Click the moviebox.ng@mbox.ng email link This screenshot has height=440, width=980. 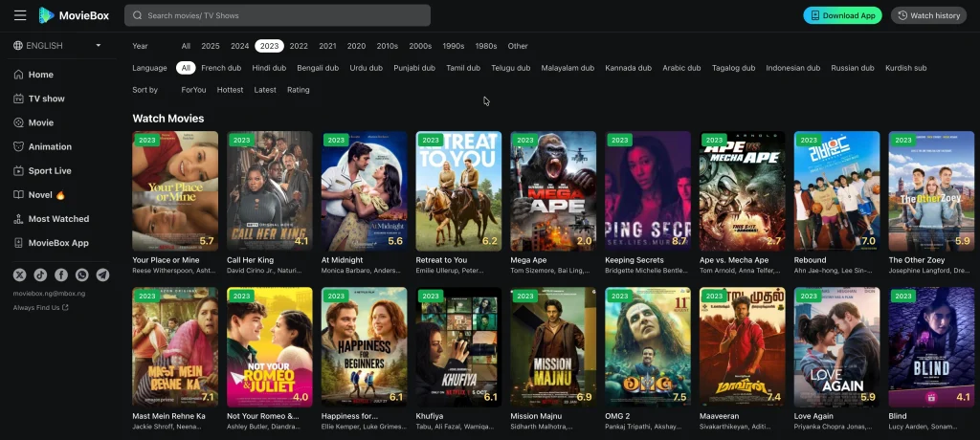49,293
